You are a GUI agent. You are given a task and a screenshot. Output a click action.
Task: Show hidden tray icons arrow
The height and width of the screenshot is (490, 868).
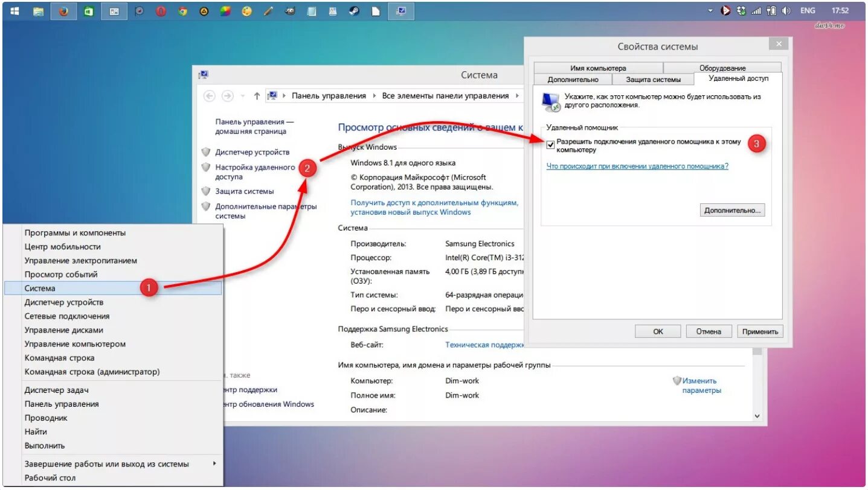(710, 11)
